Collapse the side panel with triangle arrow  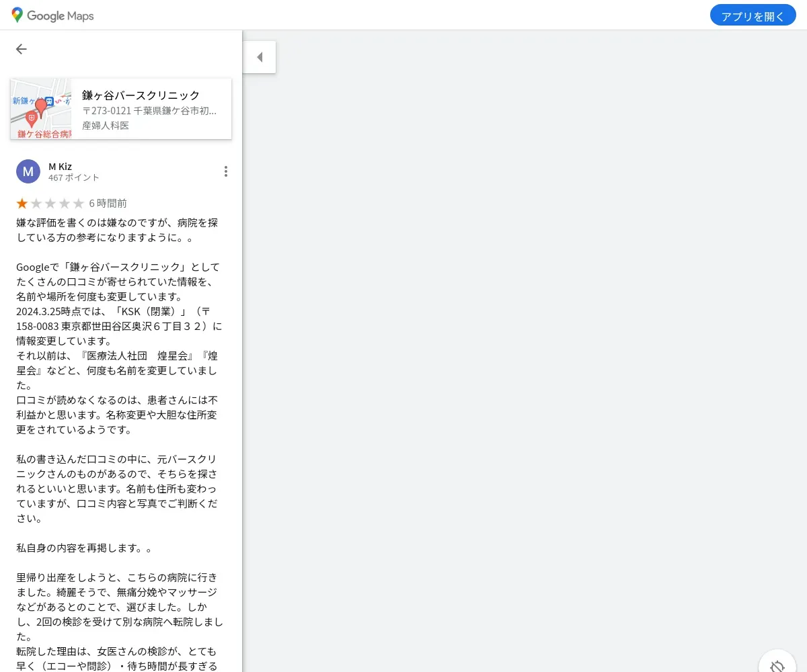[x=260, y=57]
